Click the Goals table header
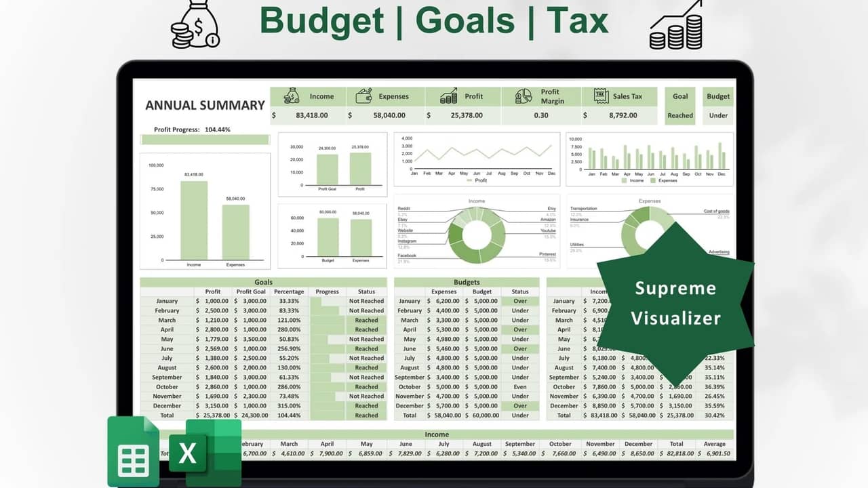The width and height of the screenshot is (868, 488). pyautogui.click(x=263, y=282)
